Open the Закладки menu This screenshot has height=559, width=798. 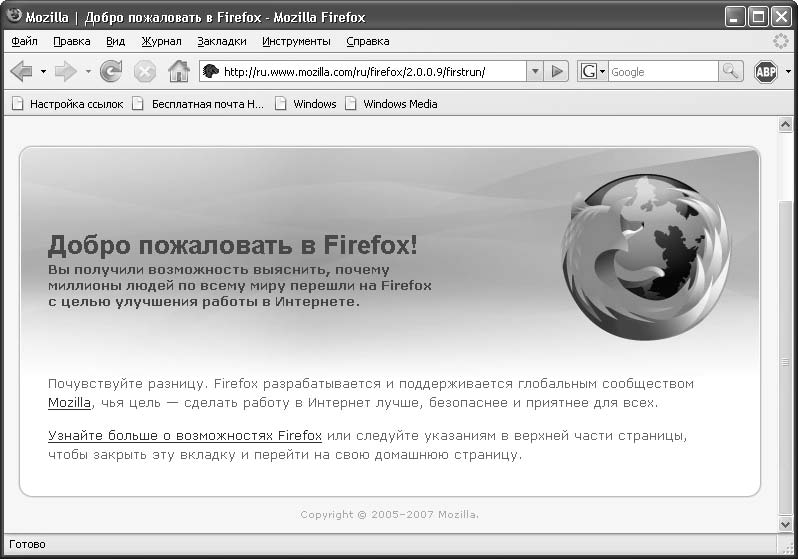click(222, 41)
